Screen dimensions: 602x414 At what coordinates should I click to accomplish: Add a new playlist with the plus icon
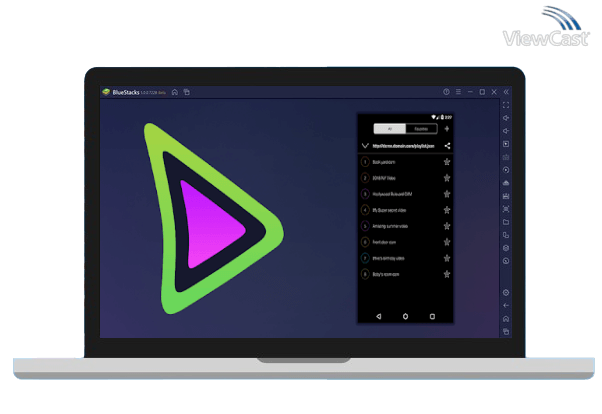447,129
